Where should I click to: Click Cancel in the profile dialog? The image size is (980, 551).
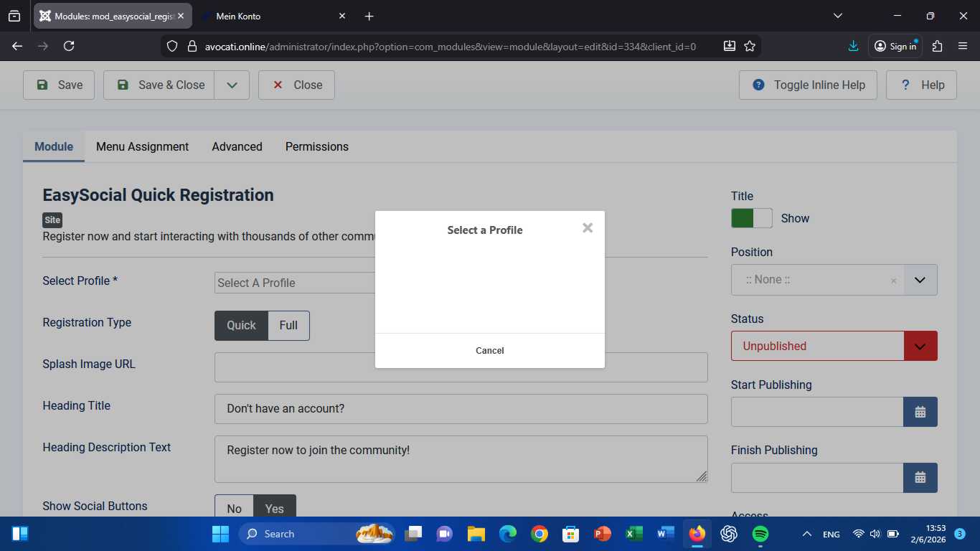point(489,351)
